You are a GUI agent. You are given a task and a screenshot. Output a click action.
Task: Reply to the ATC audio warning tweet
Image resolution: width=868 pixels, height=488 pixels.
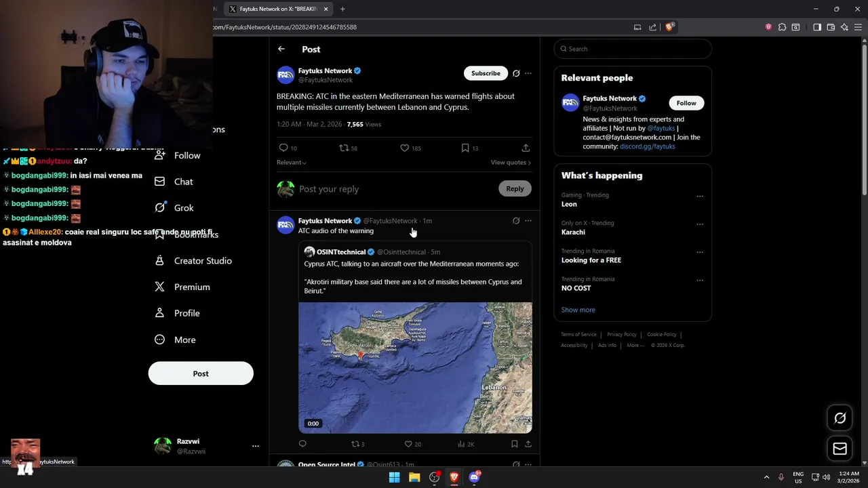pos(302,444)
